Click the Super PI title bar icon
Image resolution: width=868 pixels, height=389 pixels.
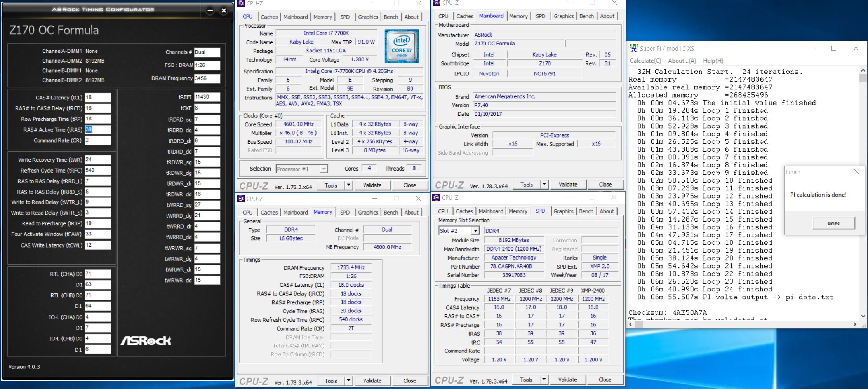pos(634,48)
